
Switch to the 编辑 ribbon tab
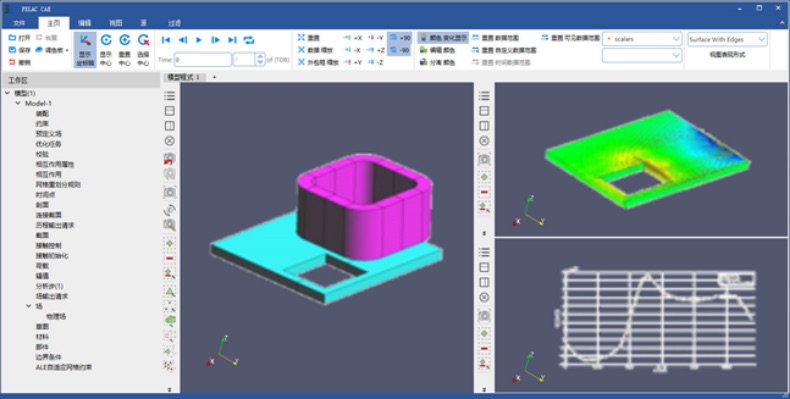[85, 23]
